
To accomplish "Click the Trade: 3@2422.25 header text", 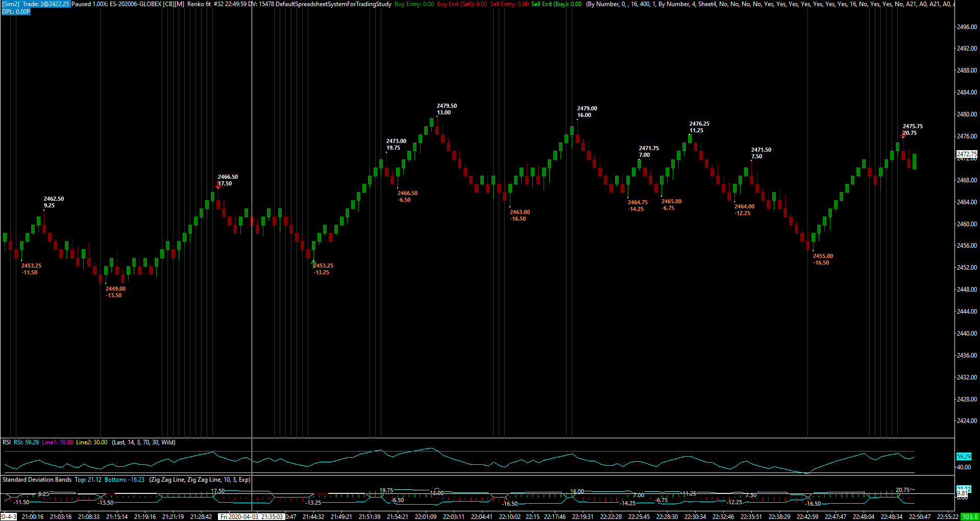I will point(45,4).
